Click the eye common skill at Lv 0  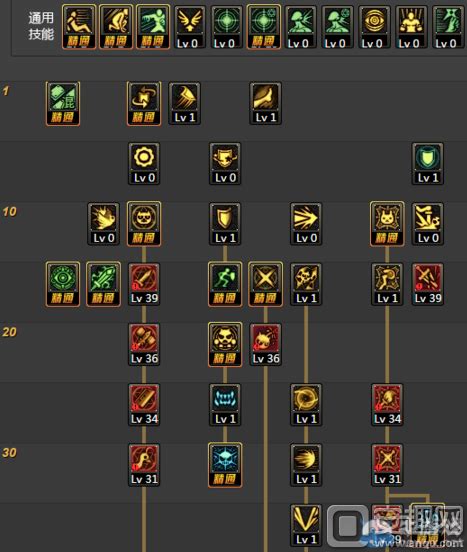coord(374,27)
